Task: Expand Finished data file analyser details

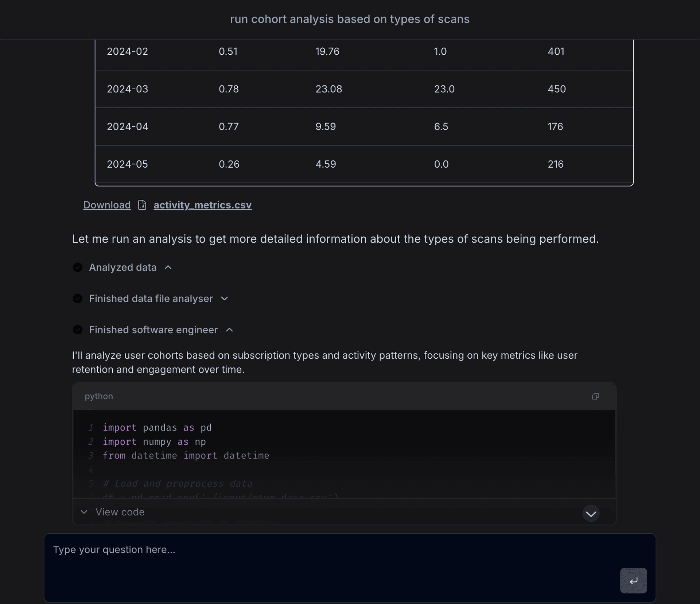Action: (x=225, y=299)
